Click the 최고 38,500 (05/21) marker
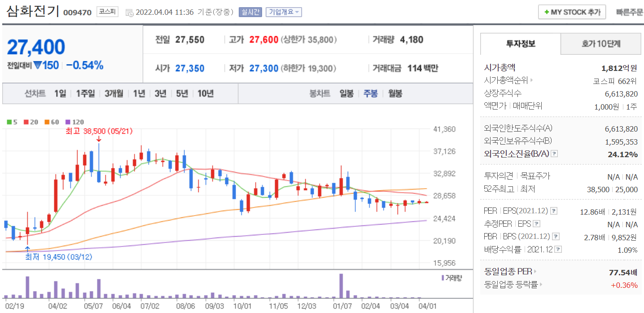 tap(99, 131)
